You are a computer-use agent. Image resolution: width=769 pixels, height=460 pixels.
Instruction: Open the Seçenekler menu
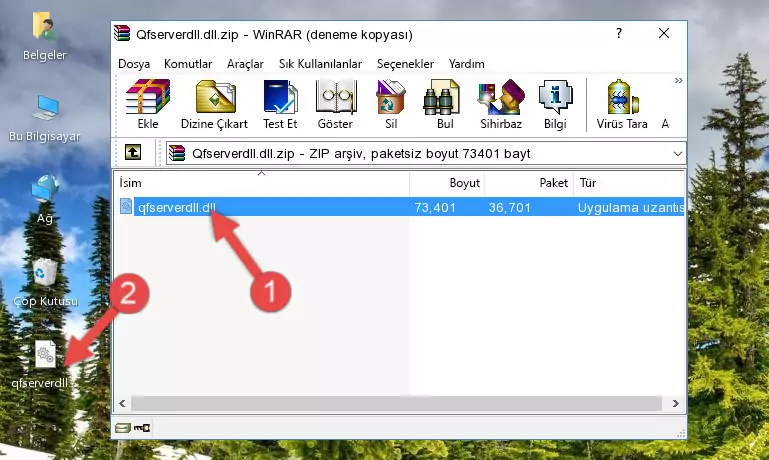405,64
